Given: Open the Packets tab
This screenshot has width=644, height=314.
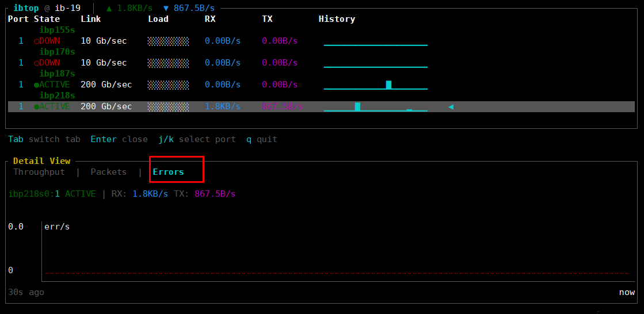Looking at the screenshot, I should pyautogui.click(x=109, y=172).
